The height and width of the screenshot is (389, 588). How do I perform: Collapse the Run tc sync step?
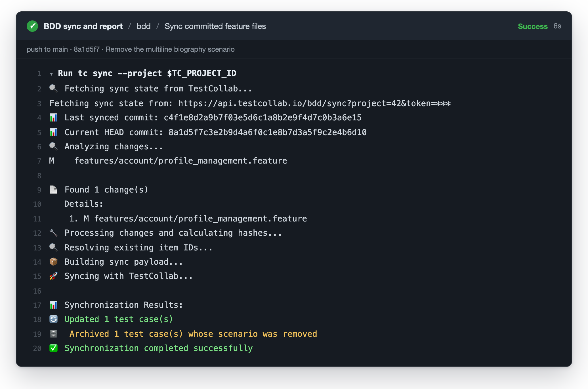[x=51, y=74]
